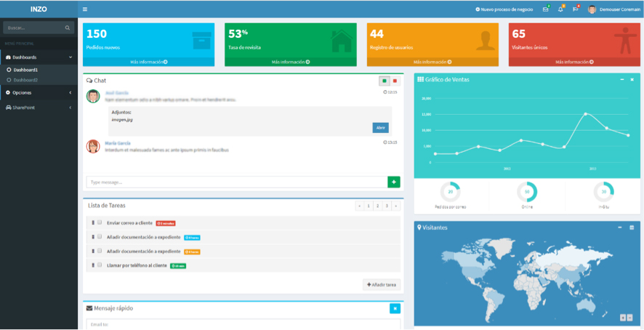Grab handle of Llamar por teléfono task
The height and width of the screenshot is (330, 644).
93,265
